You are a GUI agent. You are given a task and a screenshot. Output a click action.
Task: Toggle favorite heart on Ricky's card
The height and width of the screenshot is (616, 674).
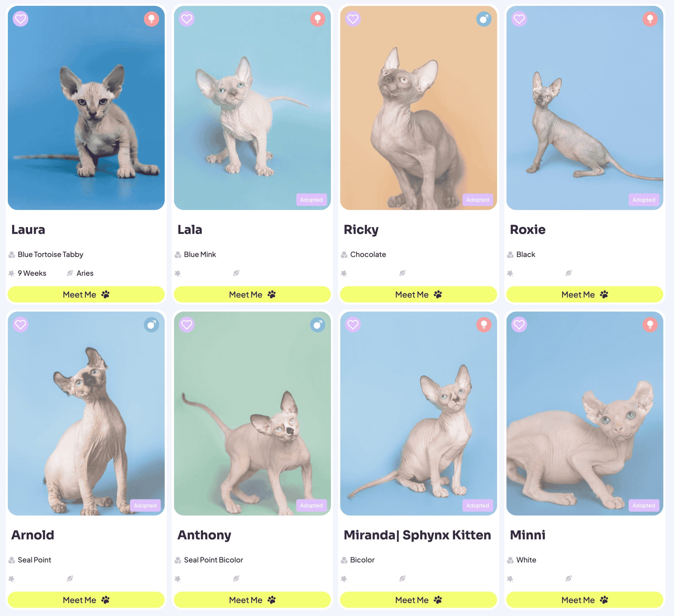pos(353,19)
